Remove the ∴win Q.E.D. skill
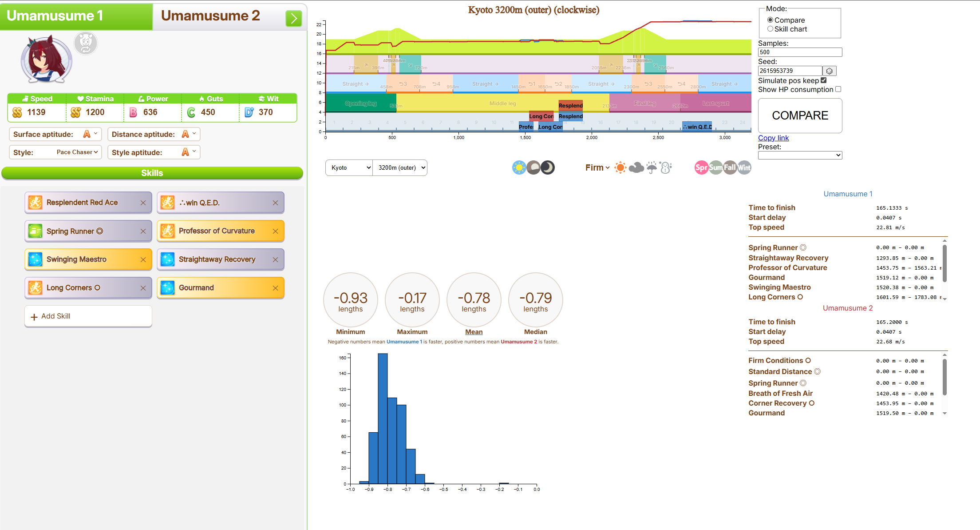Viewport: 980px width, 530px height. point(275,203)
